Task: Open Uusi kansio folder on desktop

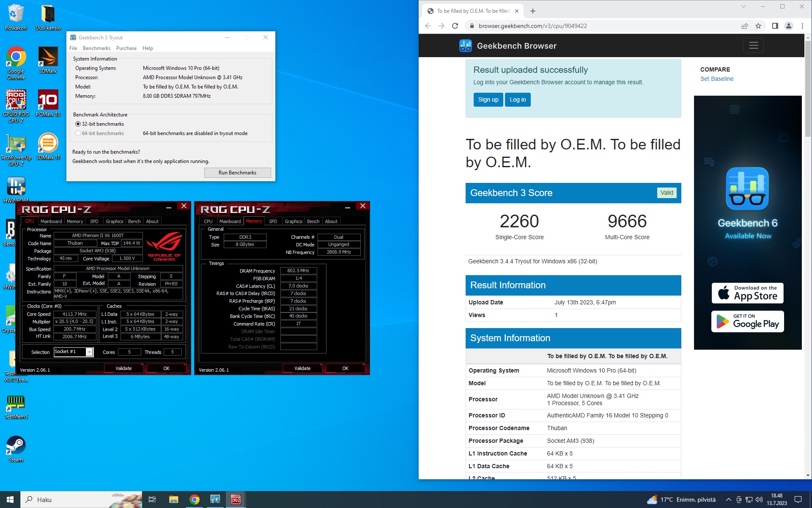Action: (x=48, y=17)
